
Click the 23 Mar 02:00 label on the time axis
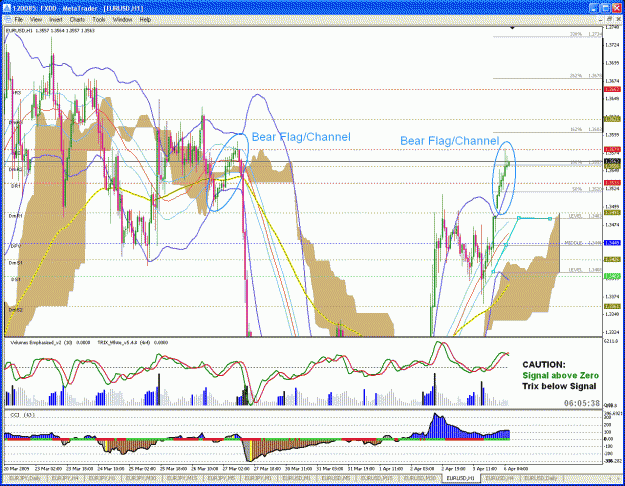pos(48,468)
